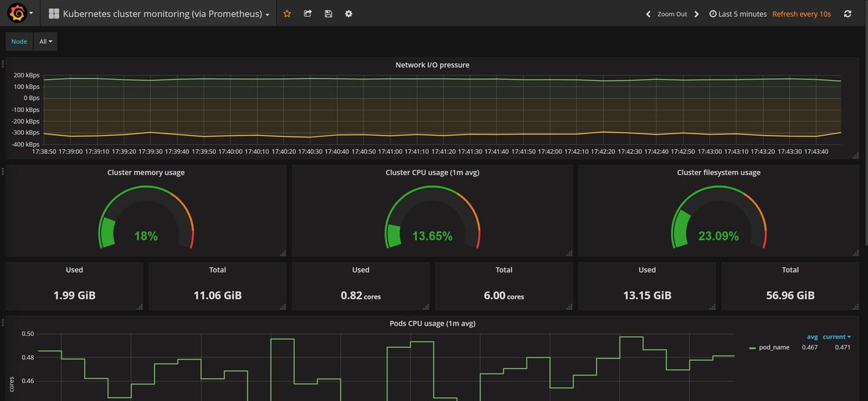Open the Pods CPU usage panel menu

432,324
